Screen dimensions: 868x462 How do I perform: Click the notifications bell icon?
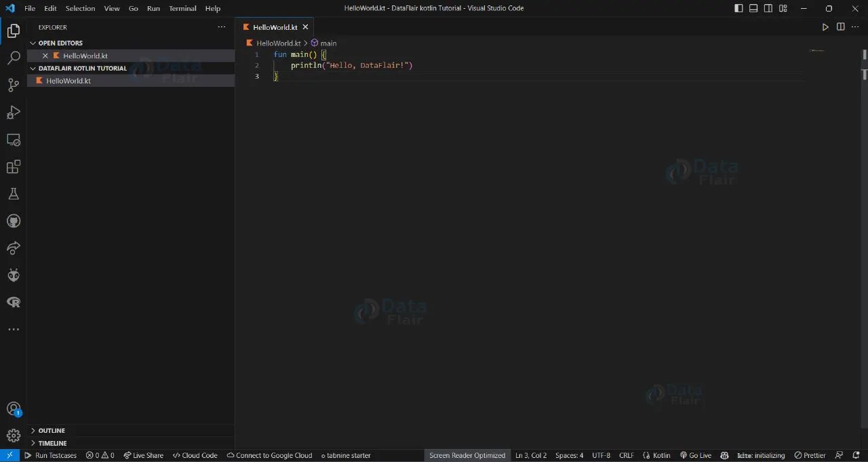[856, 455]
